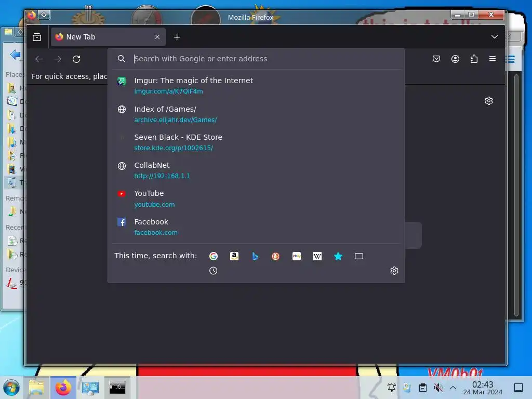Screen dimensions: 532x399
Task: Open the notifications bell in tray
Action: point(392,387)
